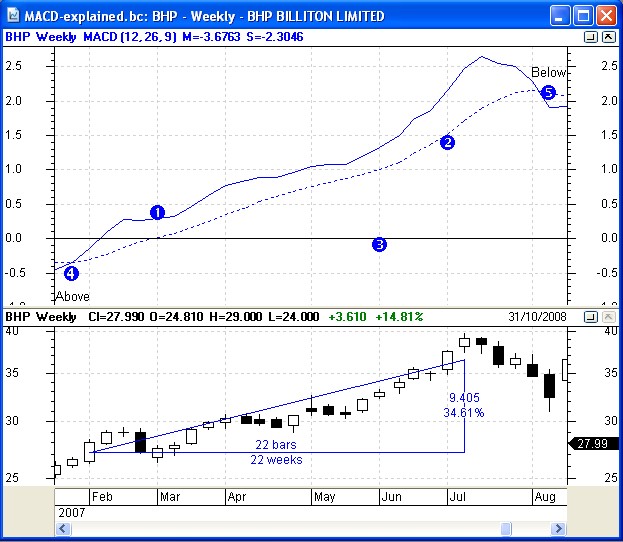Close the MACD indicator pane

pos(608,37)
